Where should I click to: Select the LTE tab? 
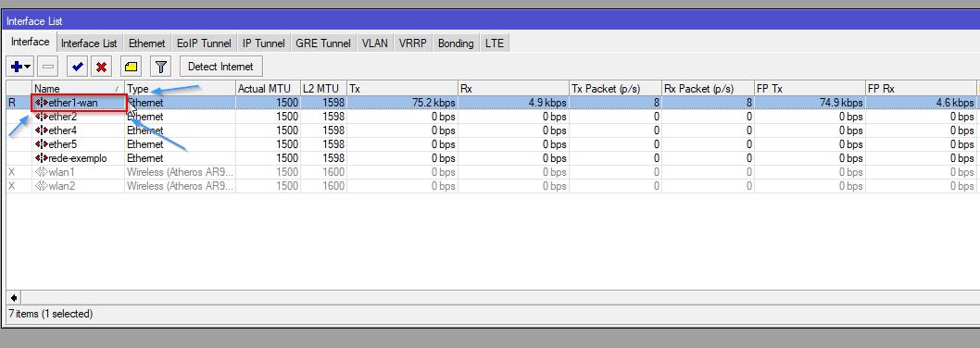(x=495, y=43)
